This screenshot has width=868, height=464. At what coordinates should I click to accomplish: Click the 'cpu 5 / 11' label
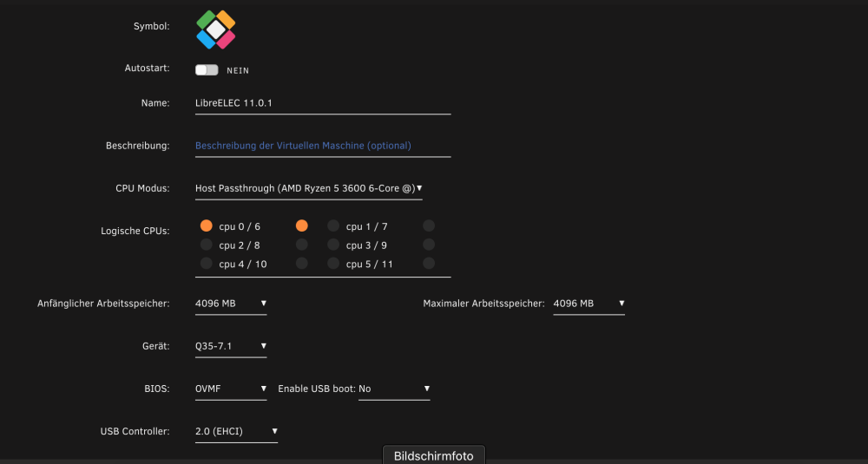tap(370, 265)
